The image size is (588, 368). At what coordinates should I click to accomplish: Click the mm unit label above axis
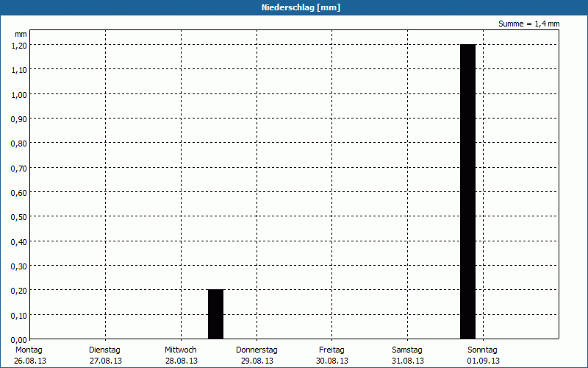(x=21, y=35)
